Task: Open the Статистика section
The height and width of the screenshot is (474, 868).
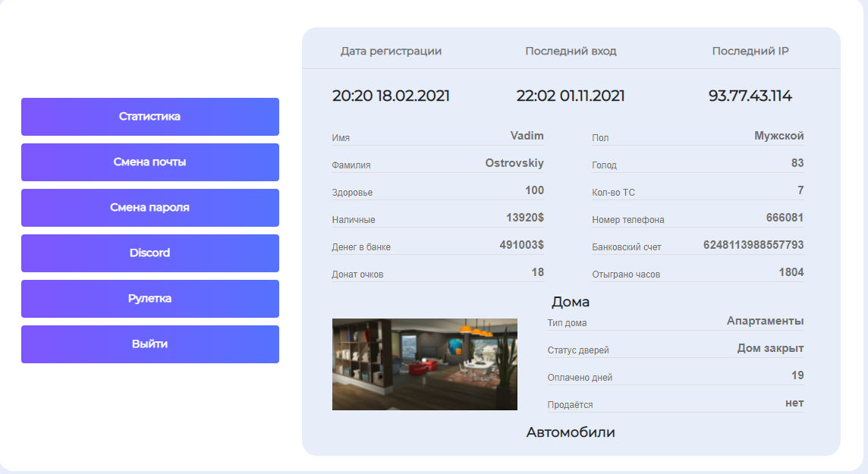Action: (149, 117)
